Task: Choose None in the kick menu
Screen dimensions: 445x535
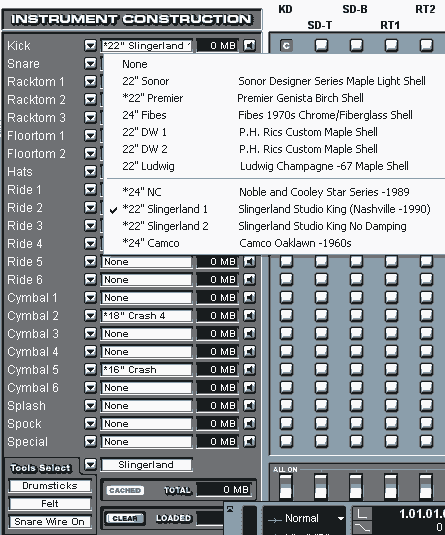Action: pyautogui.click(x=274, y=64)
